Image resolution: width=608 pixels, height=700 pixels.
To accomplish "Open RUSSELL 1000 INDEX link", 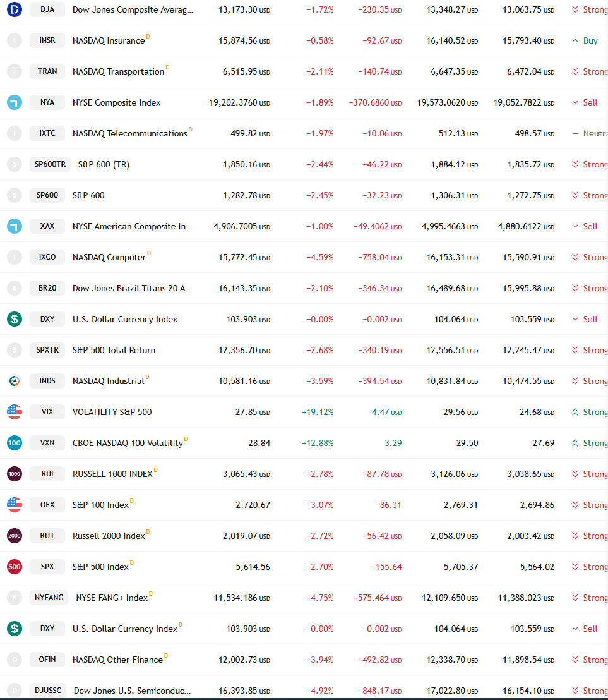I will (112, 474).
